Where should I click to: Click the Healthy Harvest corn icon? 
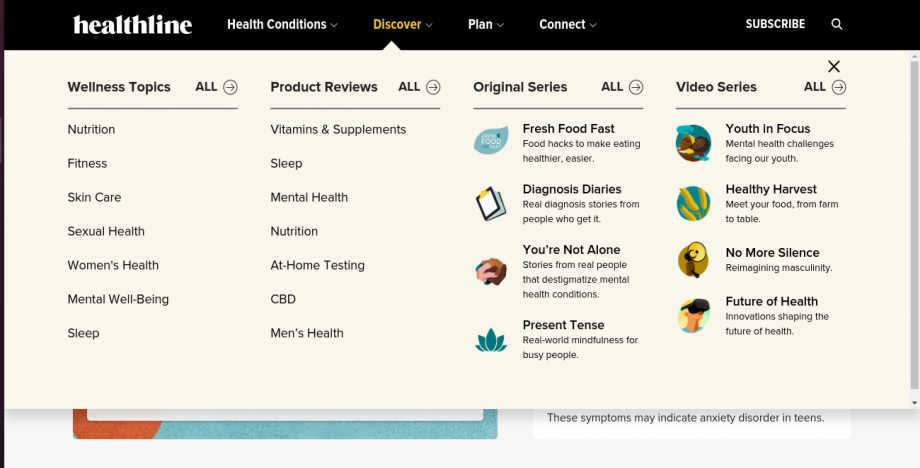(693, 204)
